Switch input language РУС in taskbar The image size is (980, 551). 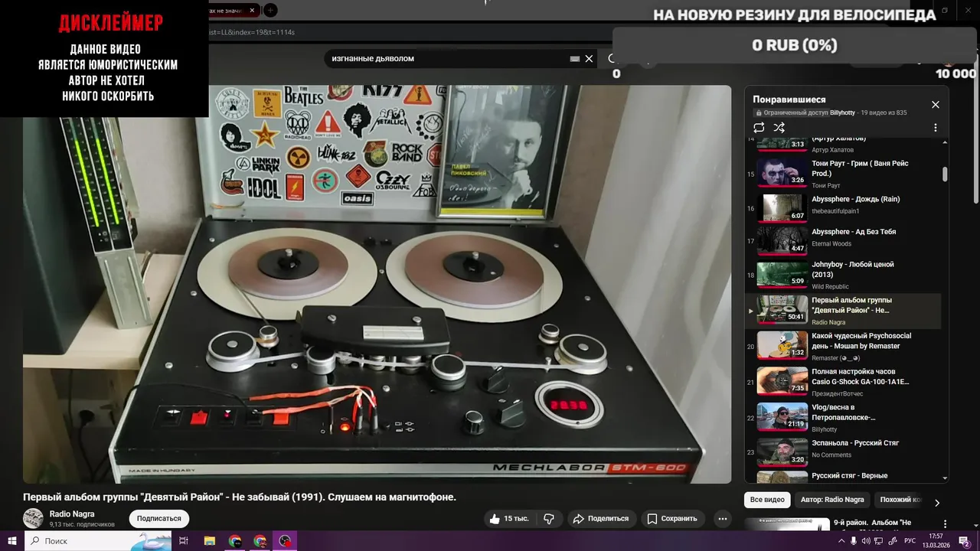coord(910,541)
